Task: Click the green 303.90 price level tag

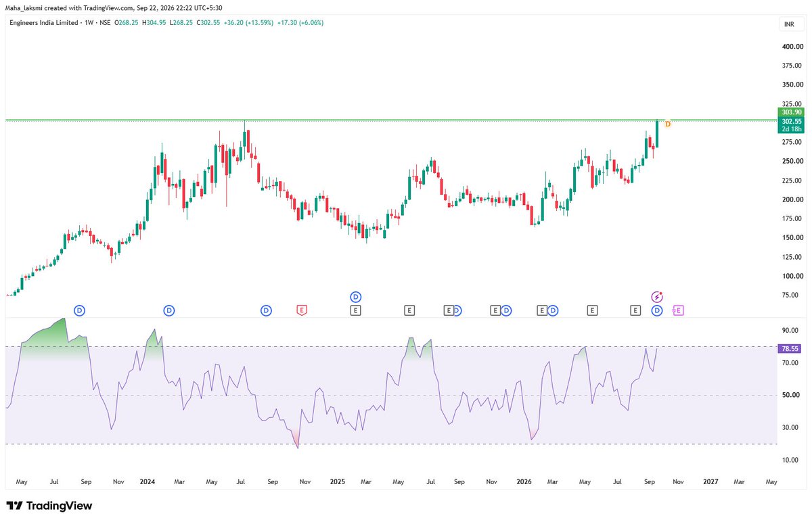Action: coord(790,112)
